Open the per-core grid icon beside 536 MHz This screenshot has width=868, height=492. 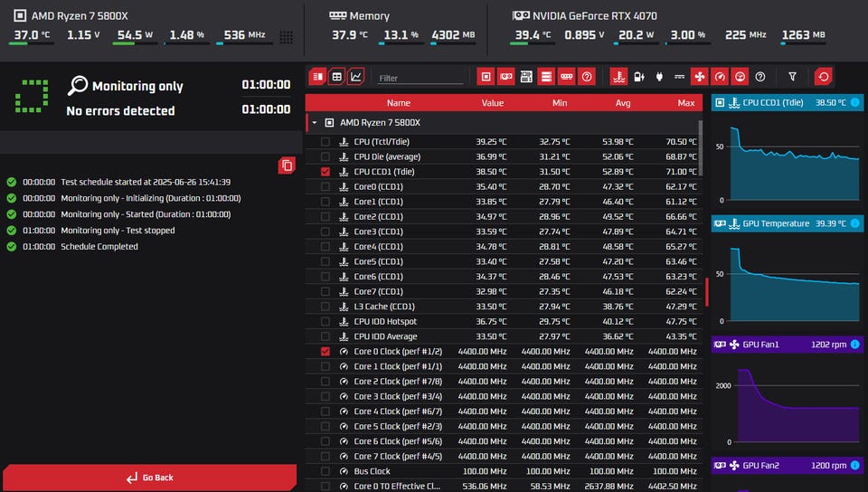(287, 37)
